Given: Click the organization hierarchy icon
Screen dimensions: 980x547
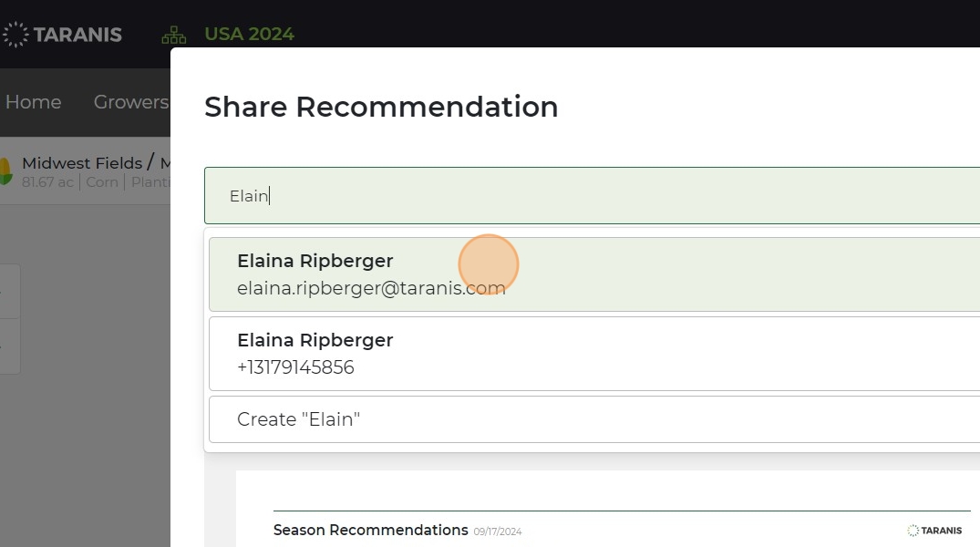Looking at the screenshot, I should pyautogui.click(x=173, y=35).
